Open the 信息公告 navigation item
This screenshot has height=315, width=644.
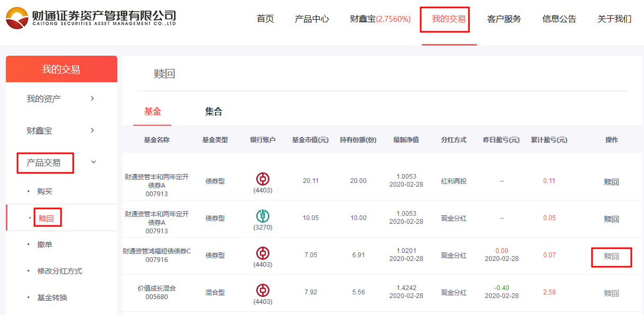coord(559,19)
